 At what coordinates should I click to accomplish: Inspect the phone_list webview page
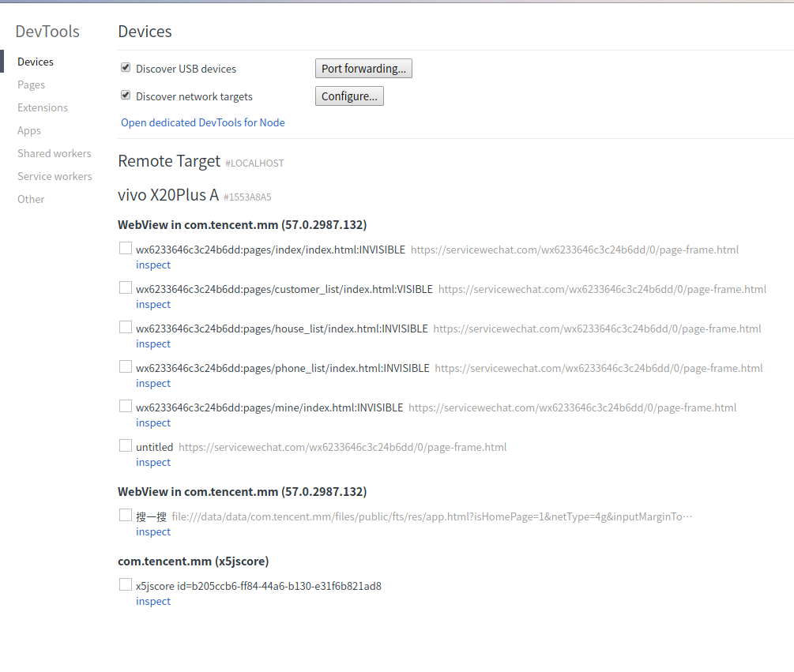pyautogui.click(x=153, y=383)
